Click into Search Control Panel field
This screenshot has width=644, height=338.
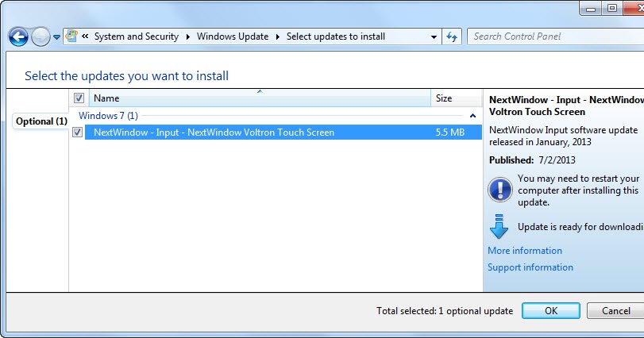[x=556, y=36]
